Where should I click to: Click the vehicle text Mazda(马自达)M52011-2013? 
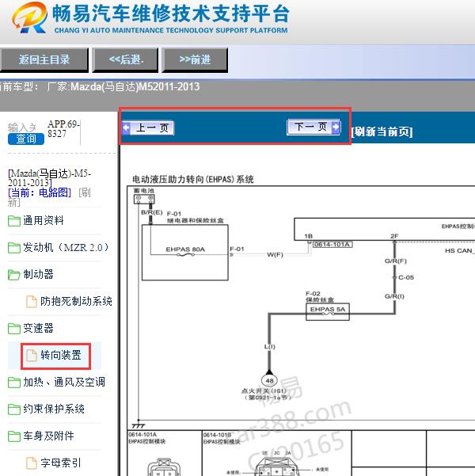coord(135,86)
